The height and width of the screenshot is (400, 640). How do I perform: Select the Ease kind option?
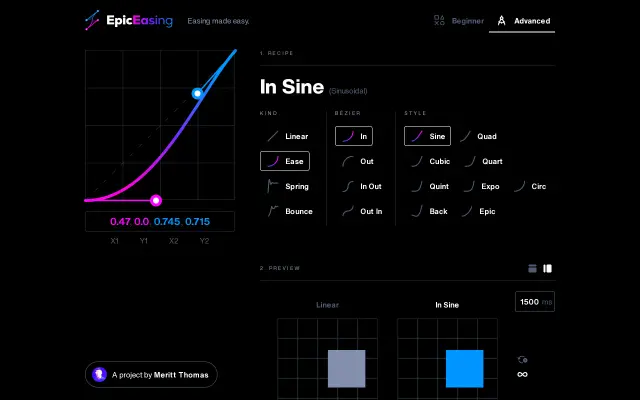(285, 161)
